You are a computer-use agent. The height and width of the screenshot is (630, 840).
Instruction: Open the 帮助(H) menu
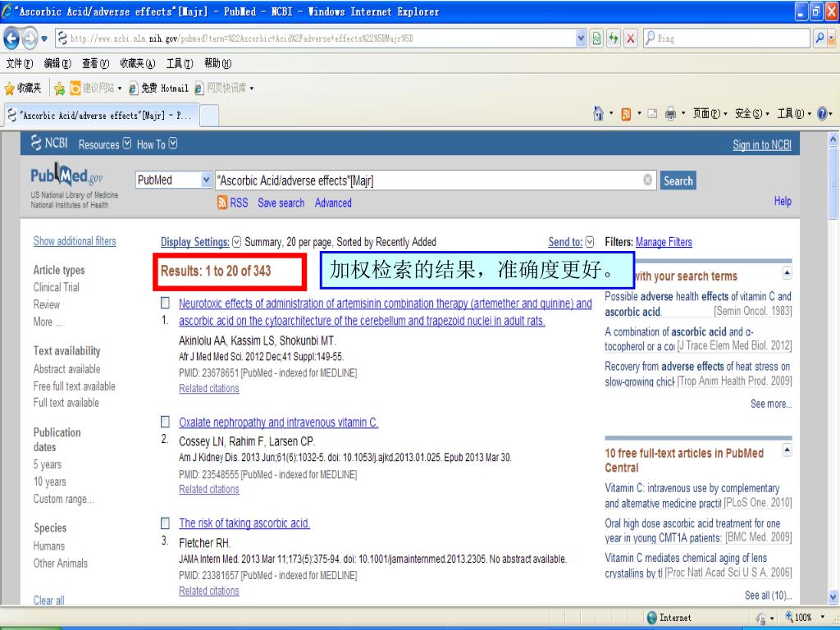click(x=217, y=64)
